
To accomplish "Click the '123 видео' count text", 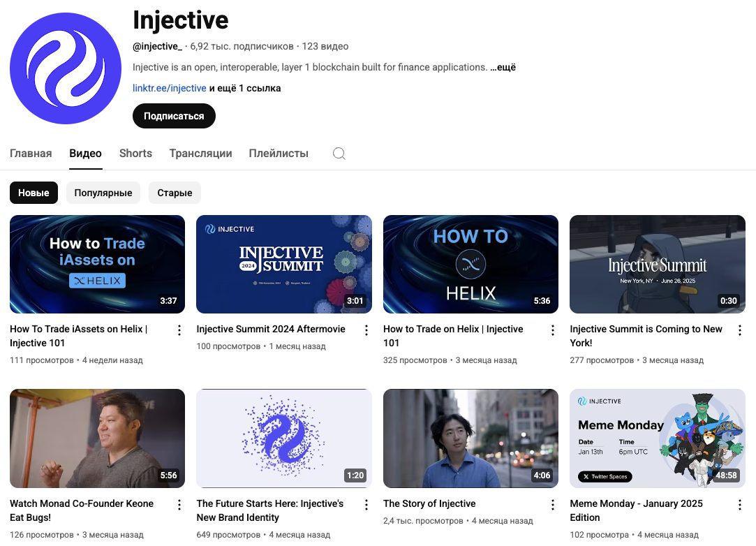I will (x=325, y=46).
